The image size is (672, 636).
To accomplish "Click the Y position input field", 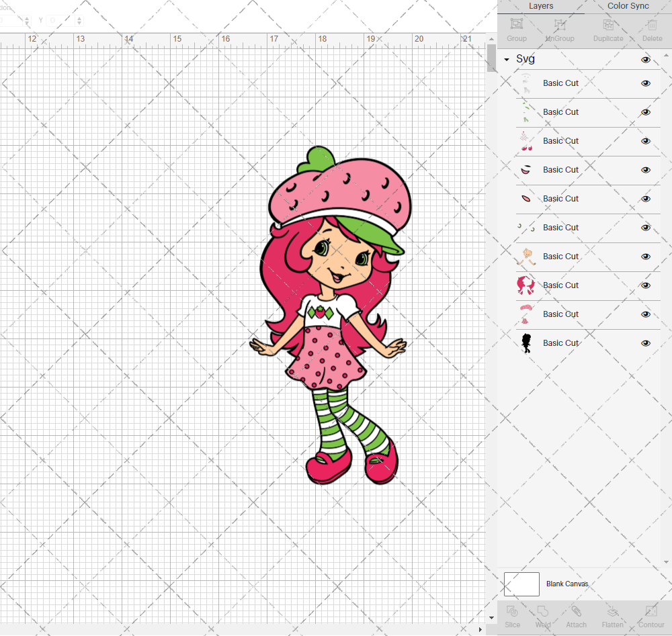I will 61,20.
